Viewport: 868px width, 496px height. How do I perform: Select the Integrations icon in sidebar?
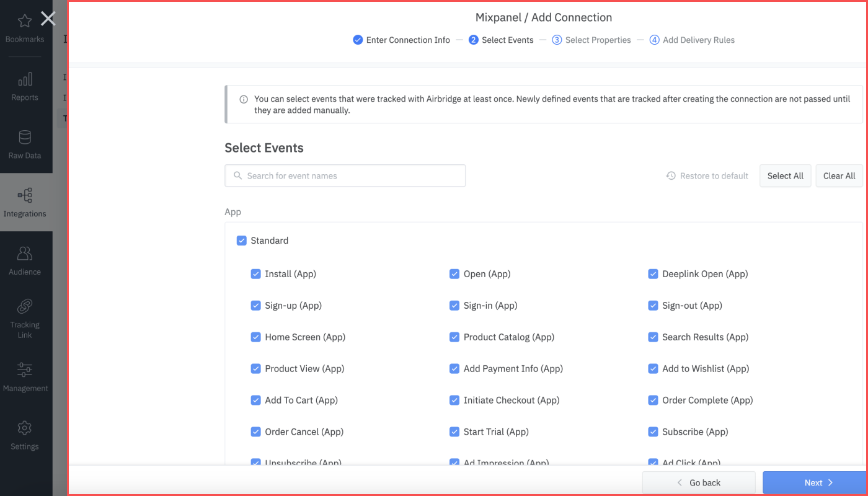click(25, 196)
